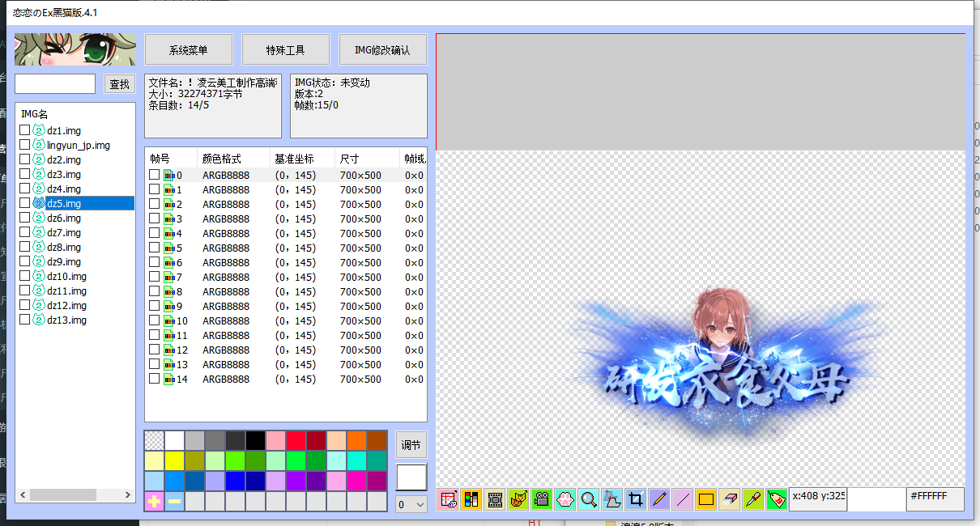Screen dimensions: 980x526
Task: Click the paw print tool icon
Action: coord(565,499)
